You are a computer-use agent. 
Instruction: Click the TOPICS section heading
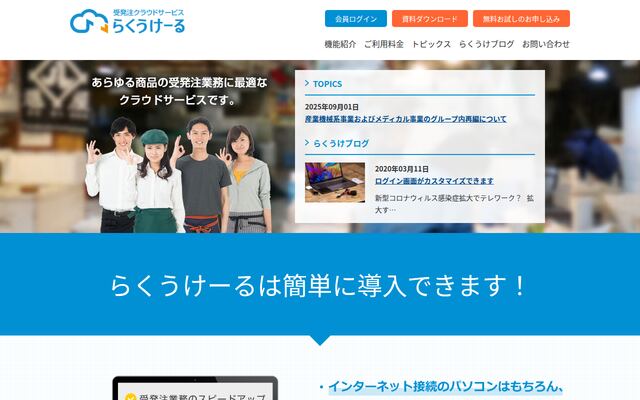(x=327, y=84)
